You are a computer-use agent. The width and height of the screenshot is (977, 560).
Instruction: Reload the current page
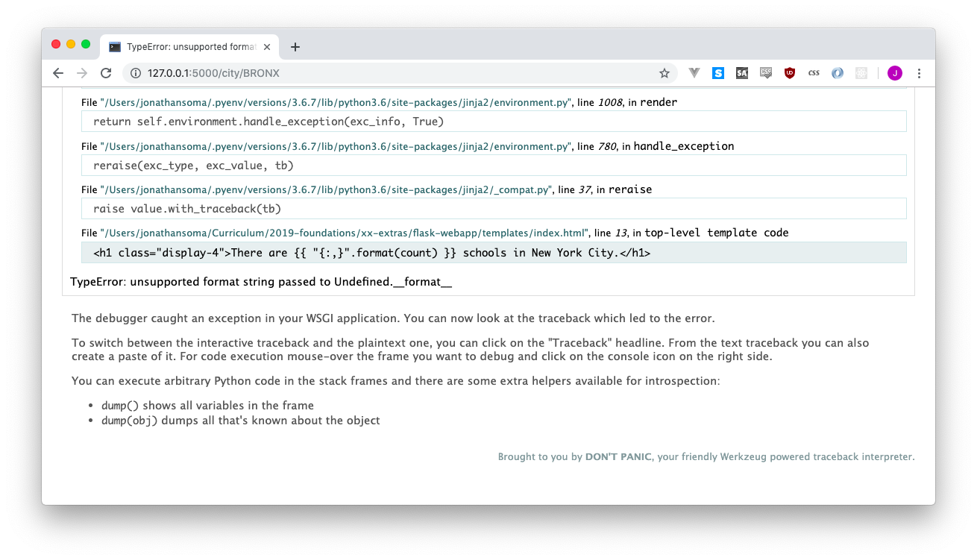(106, 73)
